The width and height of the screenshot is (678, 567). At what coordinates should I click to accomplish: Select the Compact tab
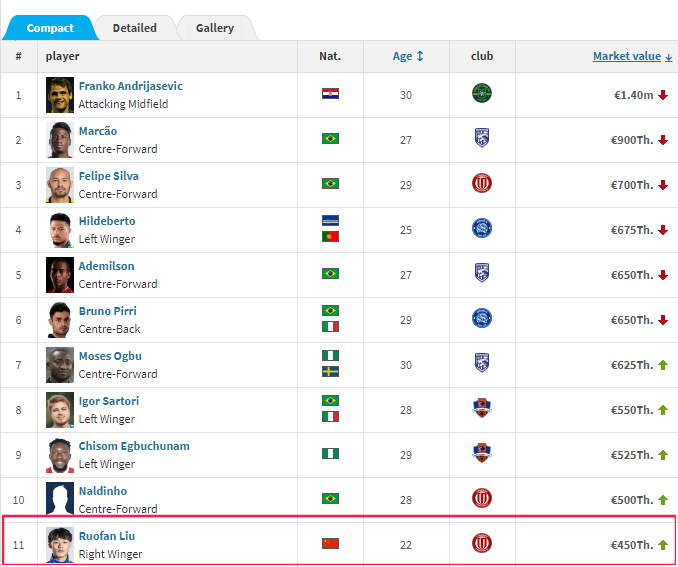coord(50,28)
